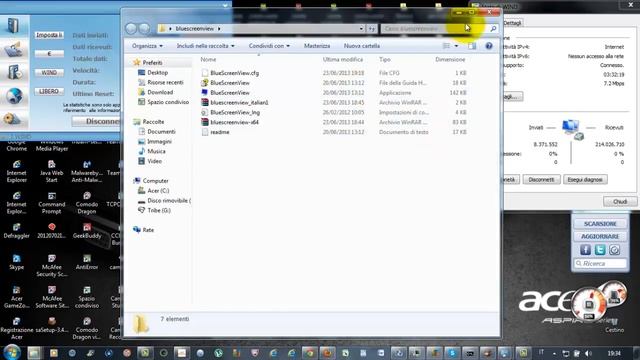640x360 pixels.
Task: Click the Explorer back navigation button
Action: 131,29
